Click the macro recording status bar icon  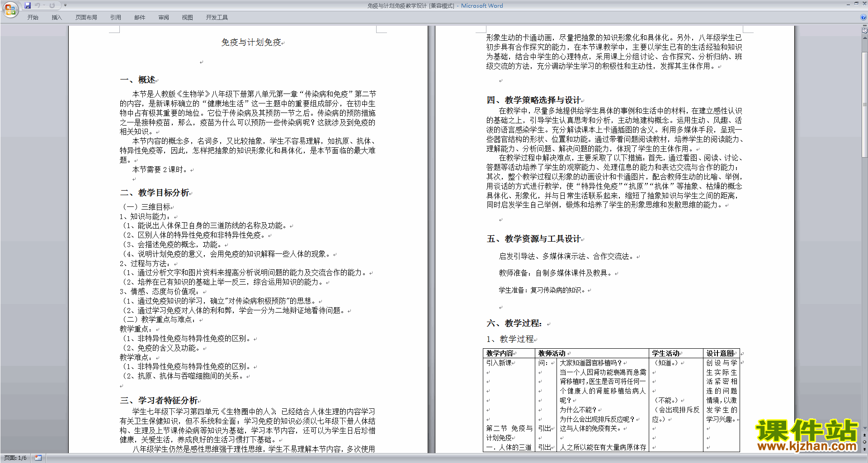pyautogui.click(x=38, y=458)
